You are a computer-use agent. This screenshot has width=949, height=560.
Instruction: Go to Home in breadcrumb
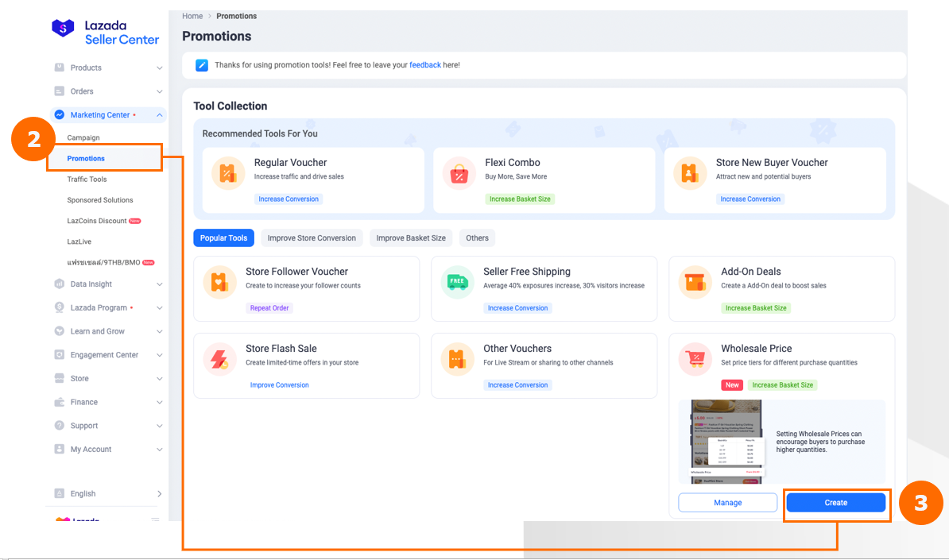(x=192, y=17)
